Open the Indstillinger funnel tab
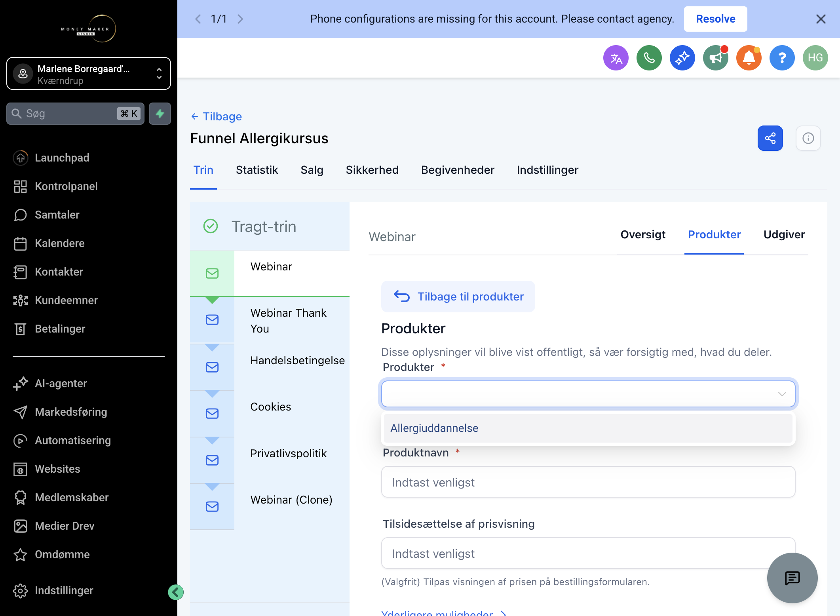The image size is (840, 616). click(x=547, y=170)
